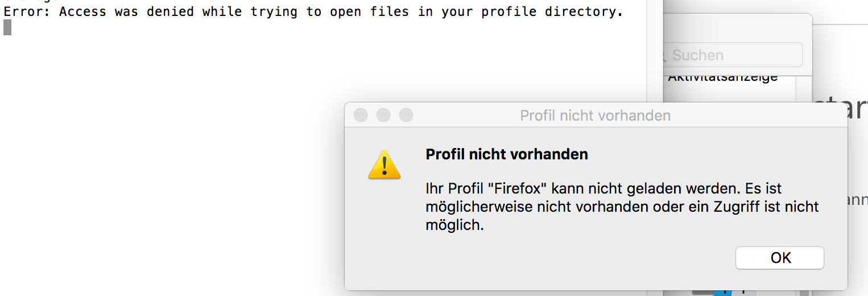Click the dialog's middle gray minimize circle

[383, 115]
